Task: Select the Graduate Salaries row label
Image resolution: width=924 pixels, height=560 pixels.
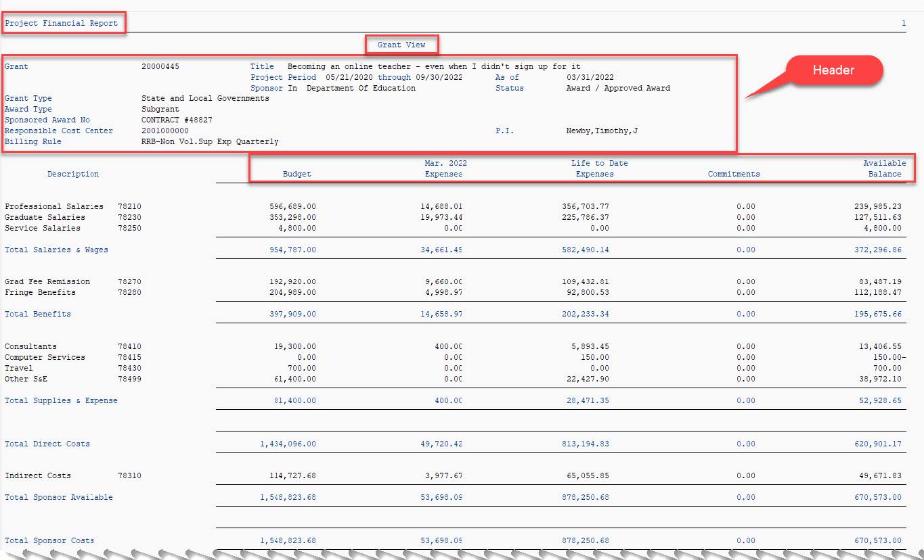Action: [45, 218]
